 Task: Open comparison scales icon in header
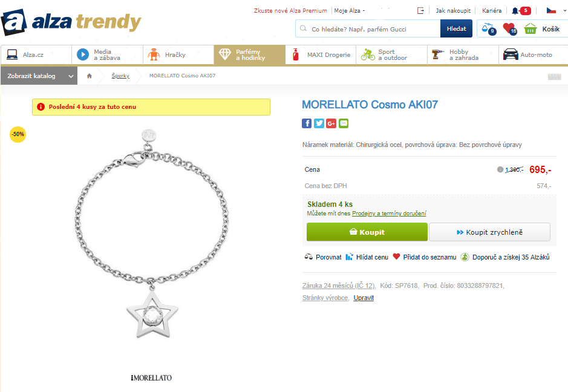488,28
